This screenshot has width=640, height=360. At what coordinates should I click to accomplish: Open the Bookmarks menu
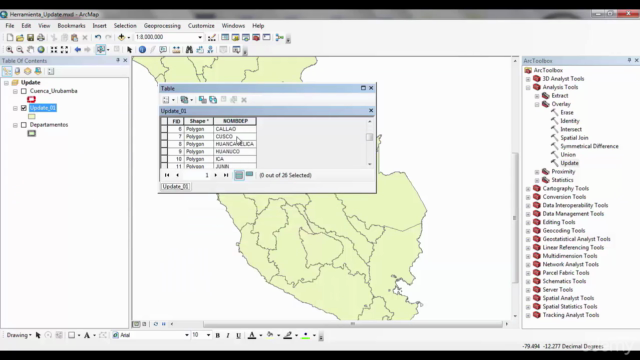pos(71,26)
